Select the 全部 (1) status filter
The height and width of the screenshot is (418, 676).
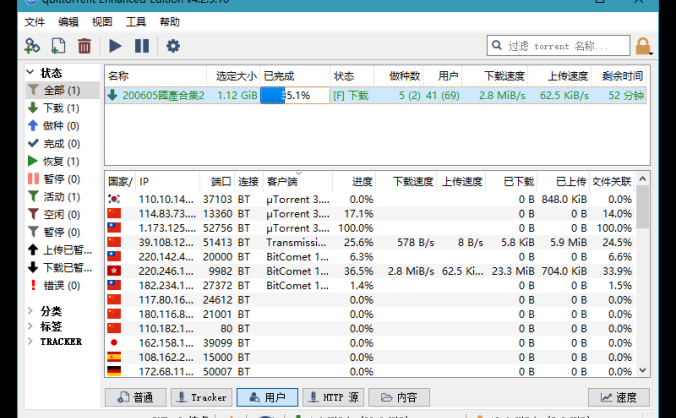(x=62, y=90)
